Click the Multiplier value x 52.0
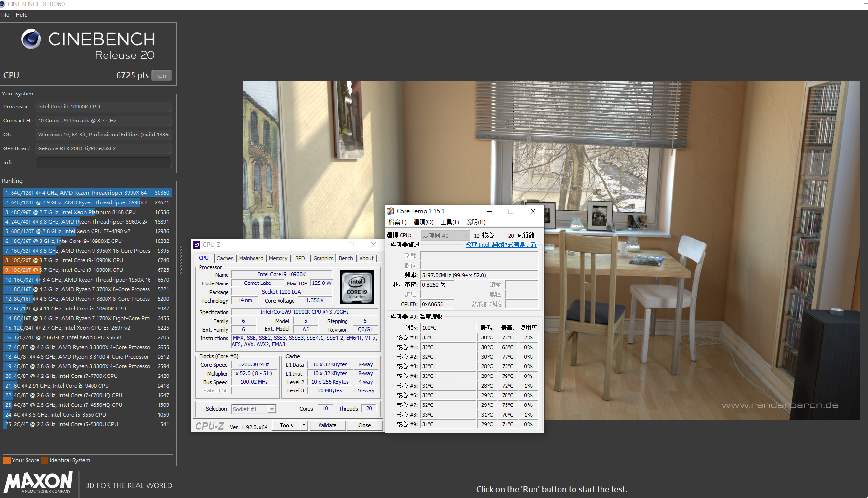This screenshot has width=868, height=498. pyautogui.click(x=254, y=373)
